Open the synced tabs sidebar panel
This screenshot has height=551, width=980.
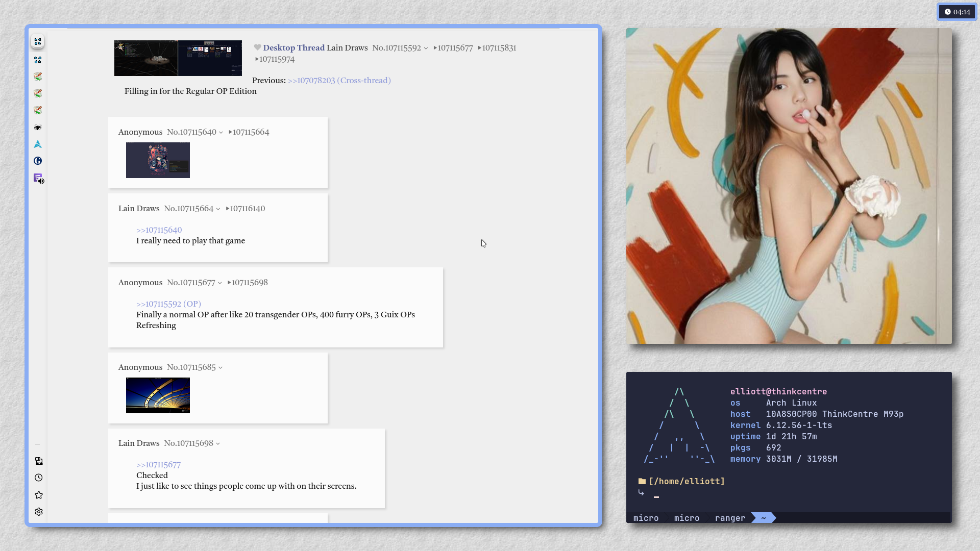pos(39,461)
